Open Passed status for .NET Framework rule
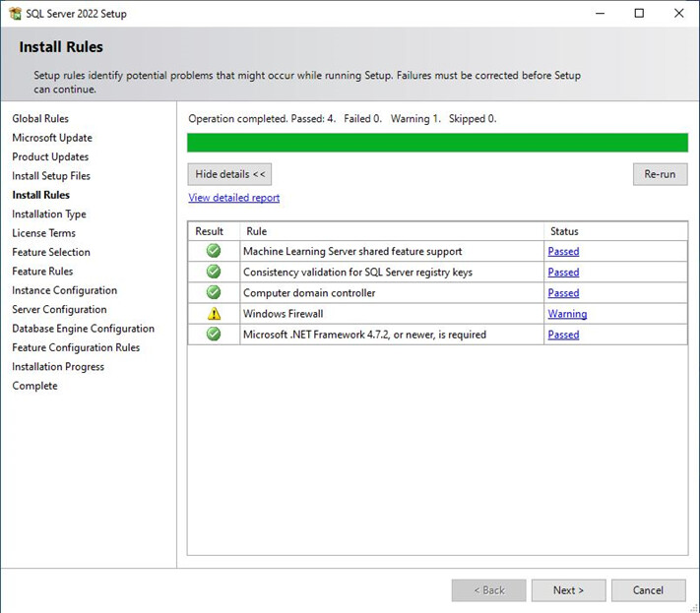 (563, 335)
